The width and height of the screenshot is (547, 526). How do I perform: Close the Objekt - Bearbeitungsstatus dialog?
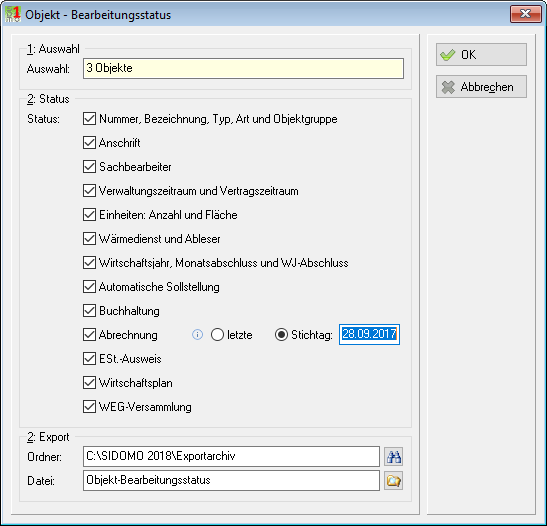click(525, 14)
